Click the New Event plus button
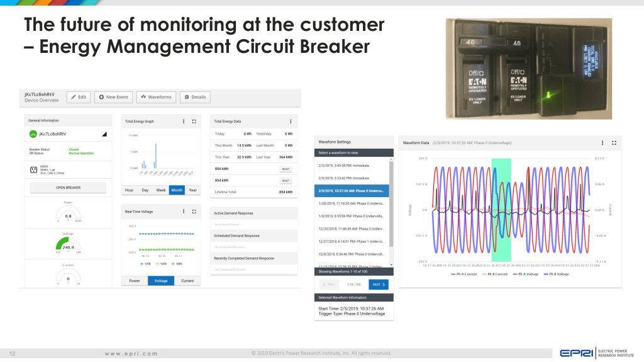This screenshot has height=362, width=644. (113, 97)
